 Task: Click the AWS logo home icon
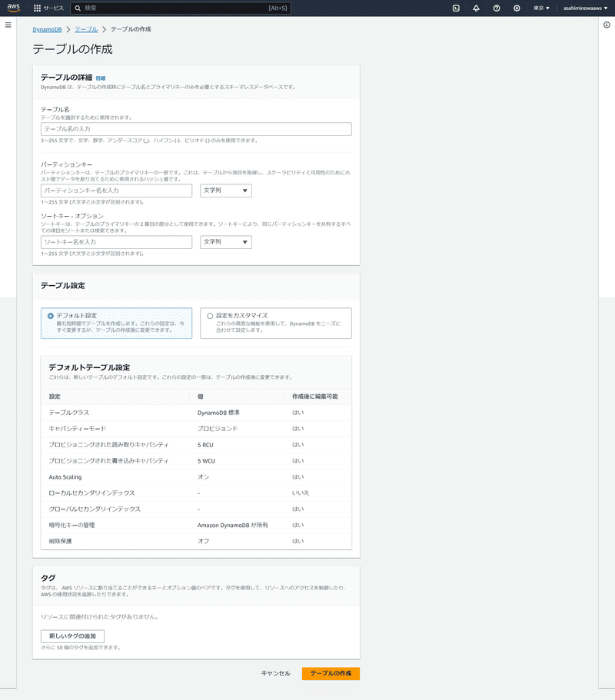(13, 8)
